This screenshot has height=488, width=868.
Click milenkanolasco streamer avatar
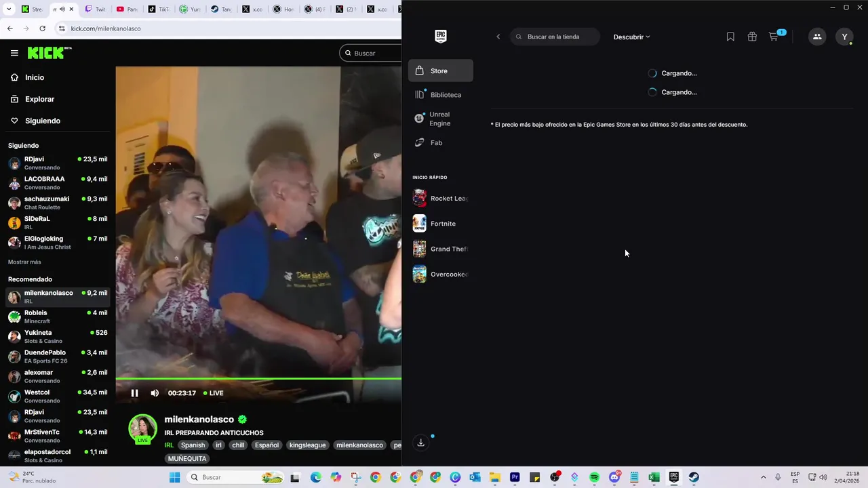(142, 428)
